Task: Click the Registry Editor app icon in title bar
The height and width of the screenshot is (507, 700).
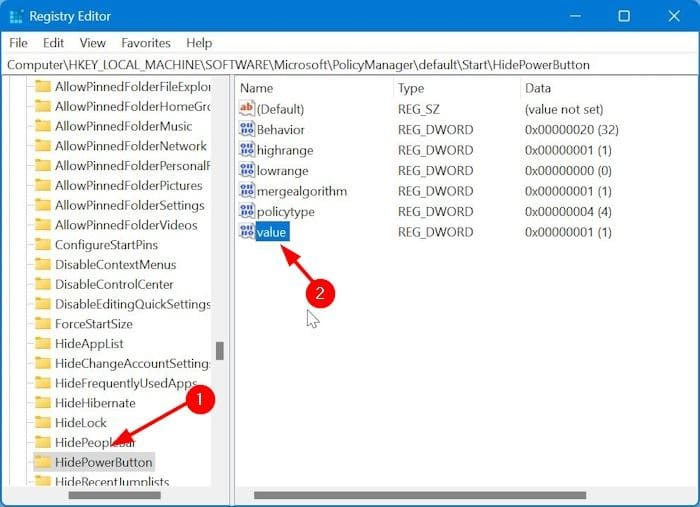Action: tap(16, 17)
